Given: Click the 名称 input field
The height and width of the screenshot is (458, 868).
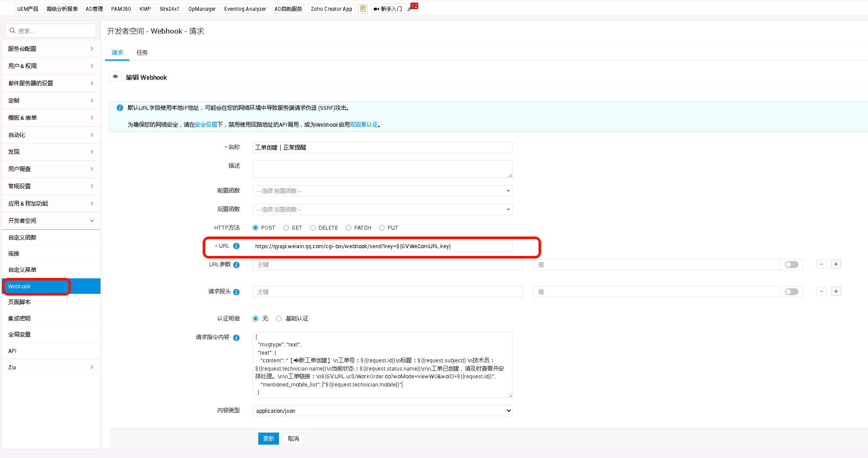Looking at the screenshot, I should pos(382,147).
